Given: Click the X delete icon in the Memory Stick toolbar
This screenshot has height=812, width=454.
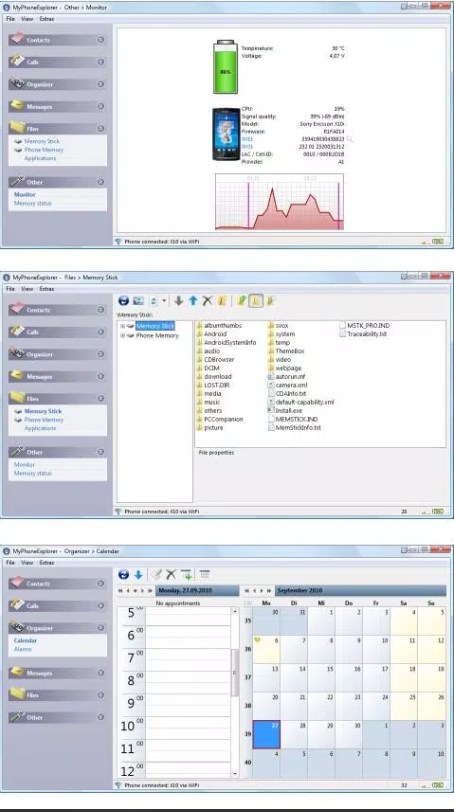Looking at the screenshot, I should point(208,300).
